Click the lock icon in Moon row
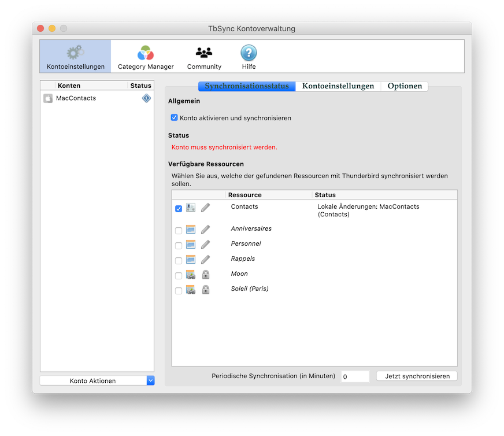 pos(206,274)
